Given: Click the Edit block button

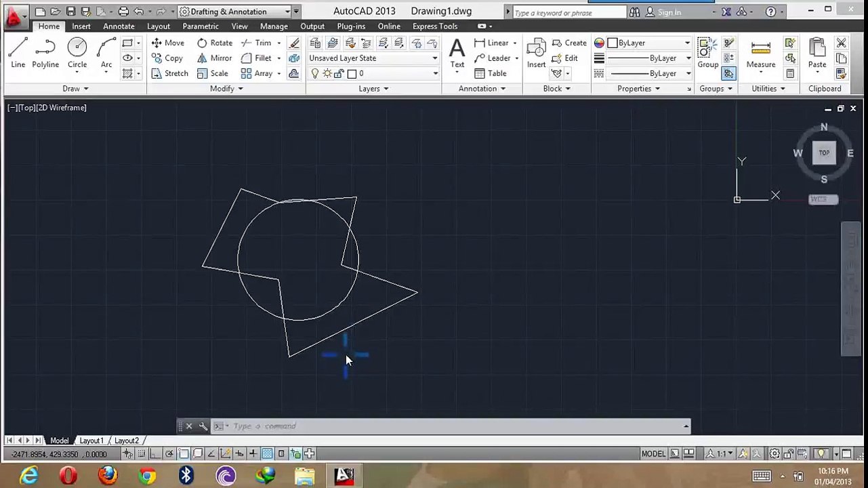Looking at the screenshot, I should (x=565, y=58).
